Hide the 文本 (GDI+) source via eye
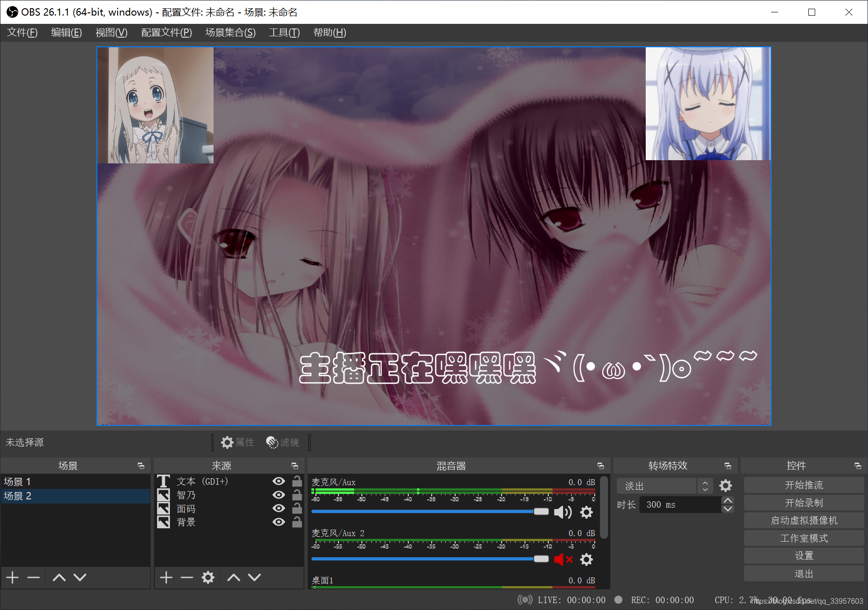868x610 pixels. tap(279, 481)
